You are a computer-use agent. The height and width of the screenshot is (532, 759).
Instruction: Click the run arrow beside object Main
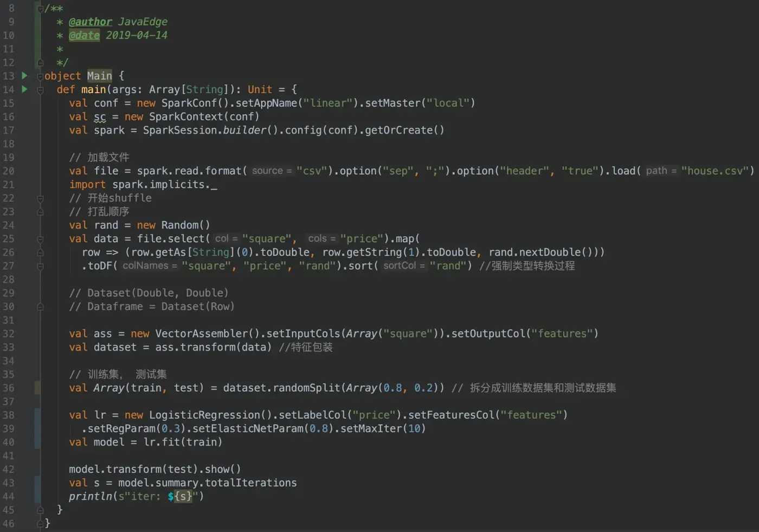[24, 75]
